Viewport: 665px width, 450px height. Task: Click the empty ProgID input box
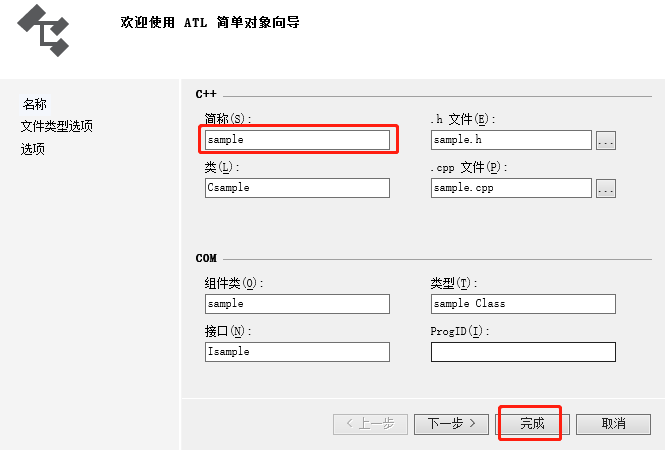click(523, 352)
